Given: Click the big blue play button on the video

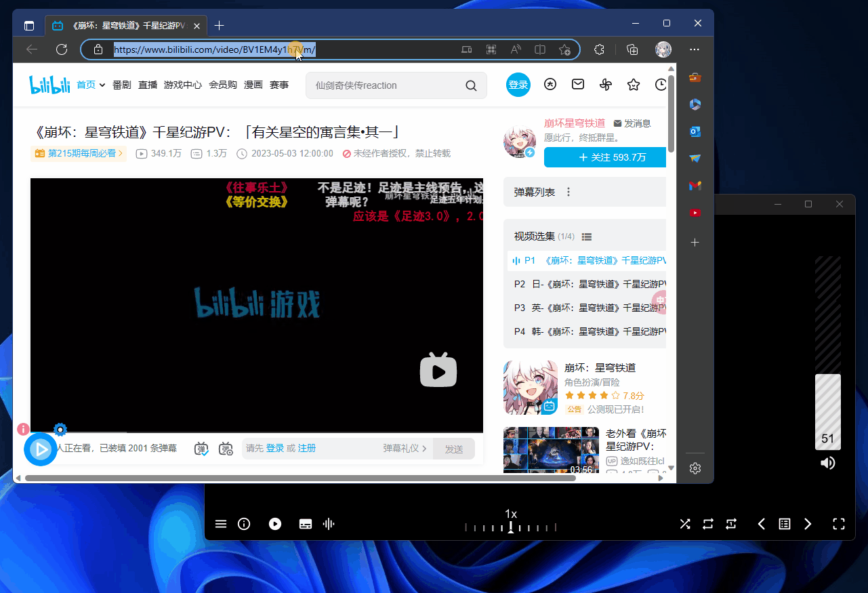Looking at the screenshot, I should point(40,449).
